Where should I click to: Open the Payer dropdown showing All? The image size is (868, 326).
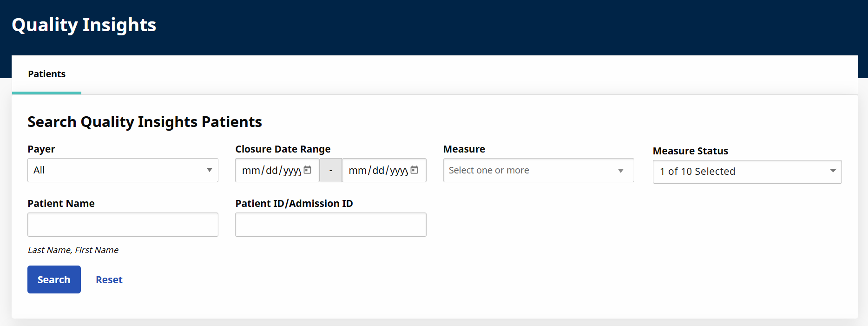(116, 170)
